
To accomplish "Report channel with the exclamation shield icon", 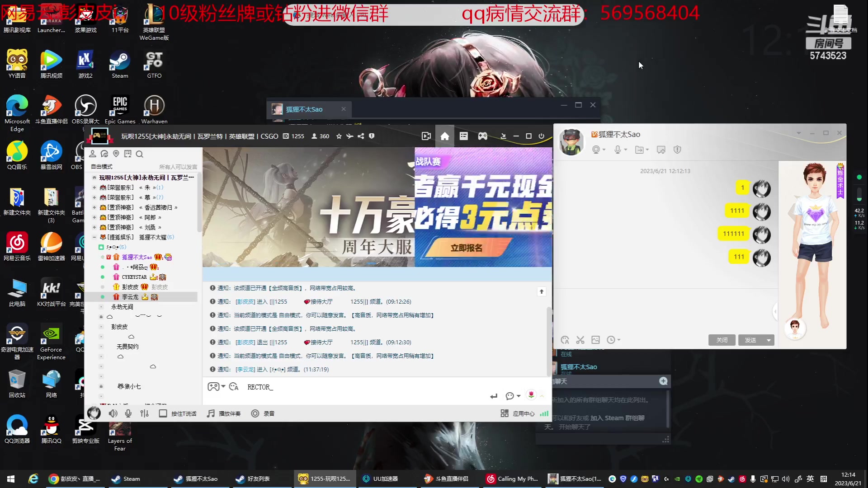I will (x=372, y=136).
